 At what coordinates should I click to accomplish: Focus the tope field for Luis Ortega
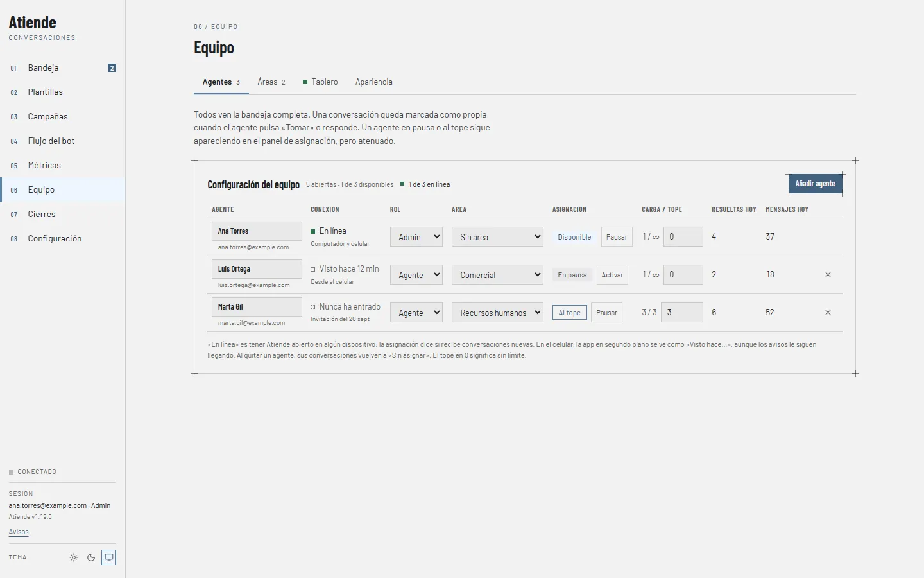tap(683, 275)
